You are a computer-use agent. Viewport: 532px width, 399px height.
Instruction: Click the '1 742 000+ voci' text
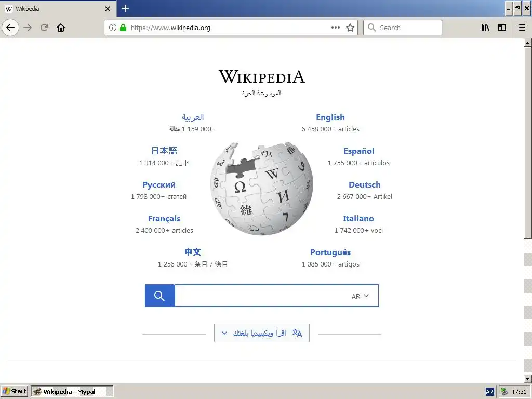(x=358, y=231)
